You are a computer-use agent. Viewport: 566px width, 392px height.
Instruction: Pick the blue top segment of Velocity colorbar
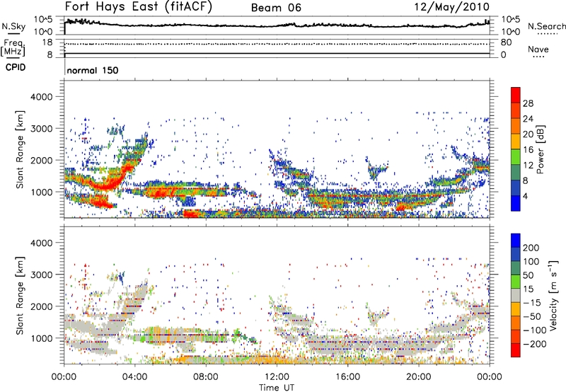[516, 241]
